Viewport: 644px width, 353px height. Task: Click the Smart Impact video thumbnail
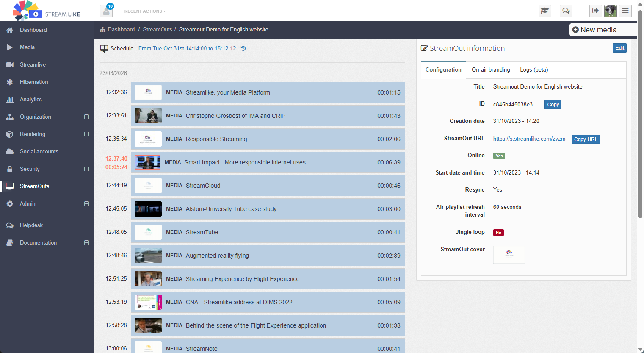coord(147,162)
